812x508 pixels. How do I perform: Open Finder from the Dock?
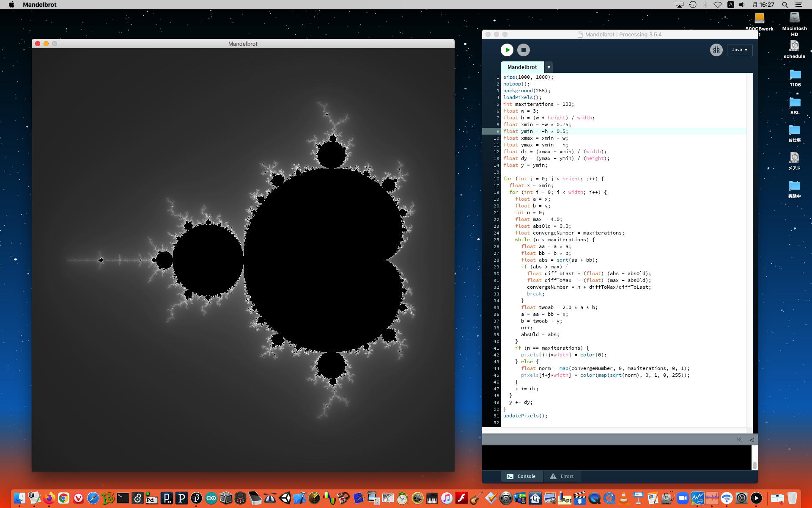click(x=19, y=498)
